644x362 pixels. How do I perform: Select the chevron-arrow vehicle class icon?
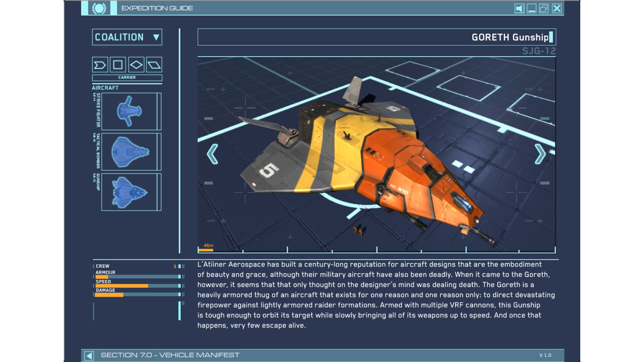coord(100,65)
